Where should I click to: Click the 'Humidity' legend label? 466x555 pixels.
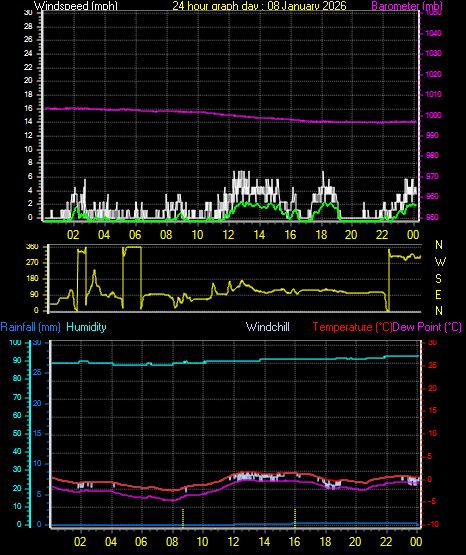click(x=86, y=327)
